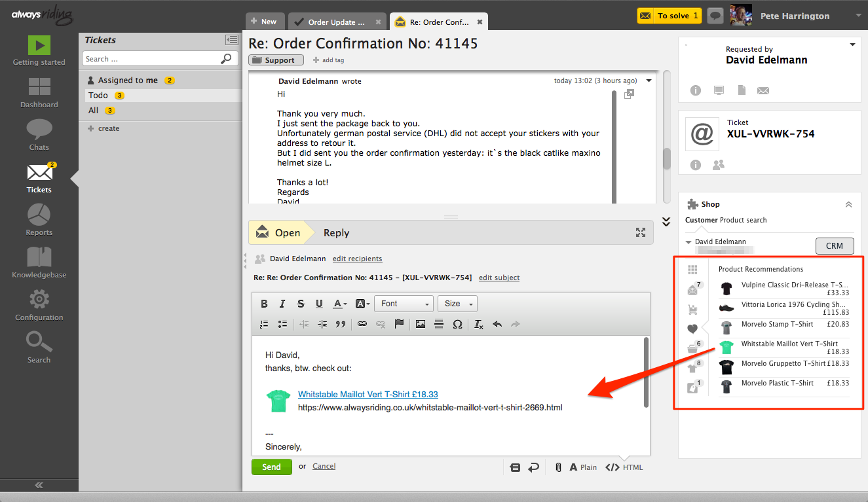Cancel the reply draft

pyautogui.click(x=324, y=467)
